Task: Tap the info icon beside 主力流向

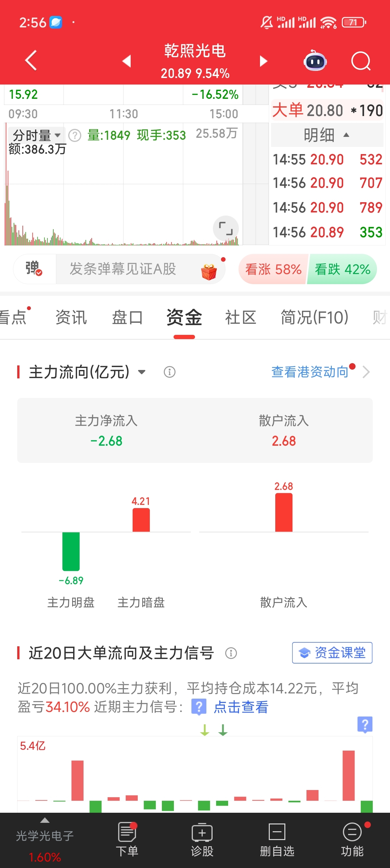Action: 169,372
